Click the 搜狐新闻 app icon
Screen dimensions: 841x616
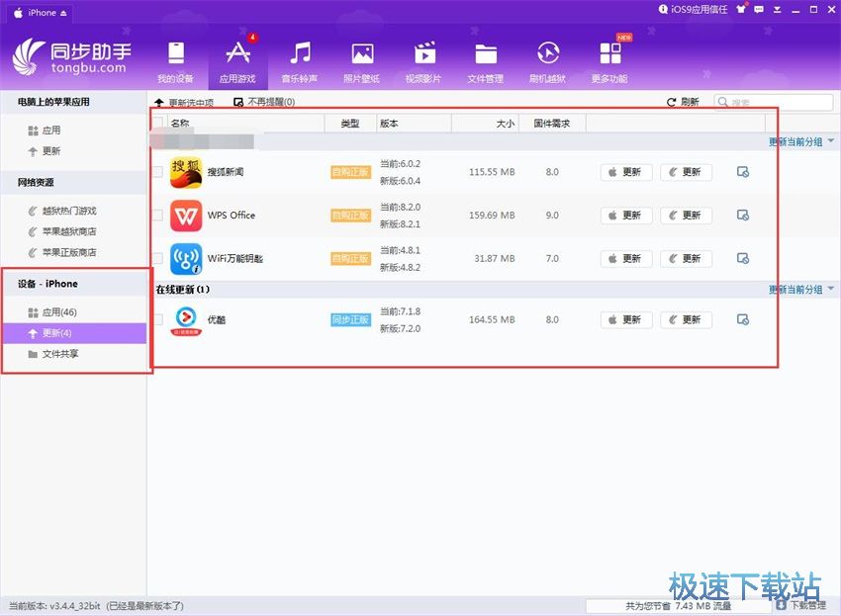(186, 172)
